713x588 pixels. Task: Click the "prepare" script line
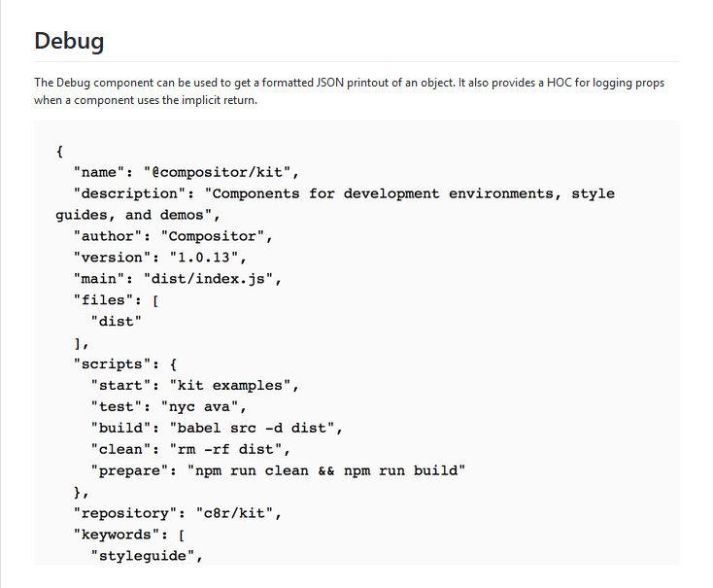coord(278,470)
